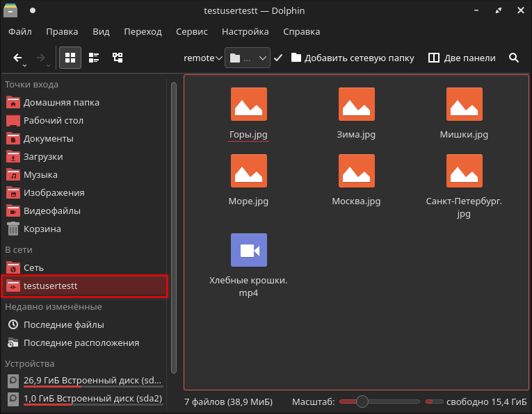
Task: Open the Настройка menu
Action: click(245, 32)
